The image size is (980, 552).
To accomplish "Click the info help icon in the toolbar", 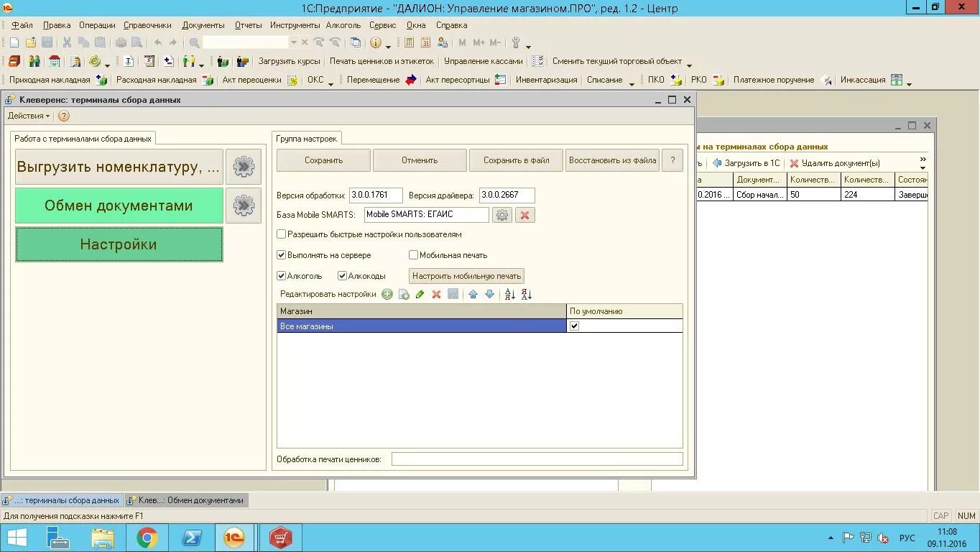I will pos(377,42).
